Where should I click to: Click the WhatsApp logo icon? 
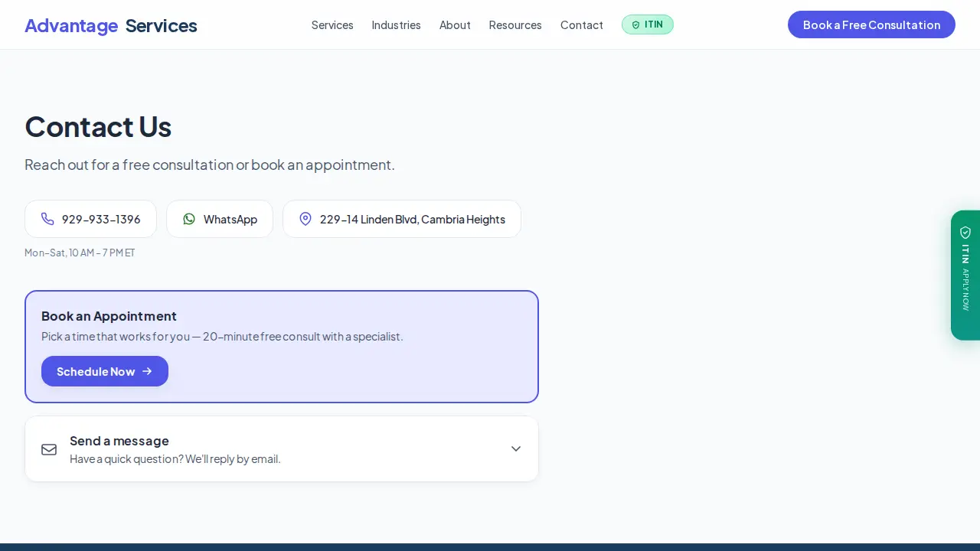click(189, 219)
